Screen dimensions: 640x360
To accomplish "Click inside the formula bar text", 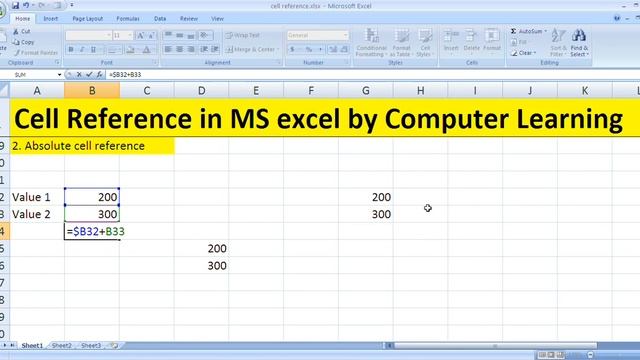I will click(x=125, y=75).
